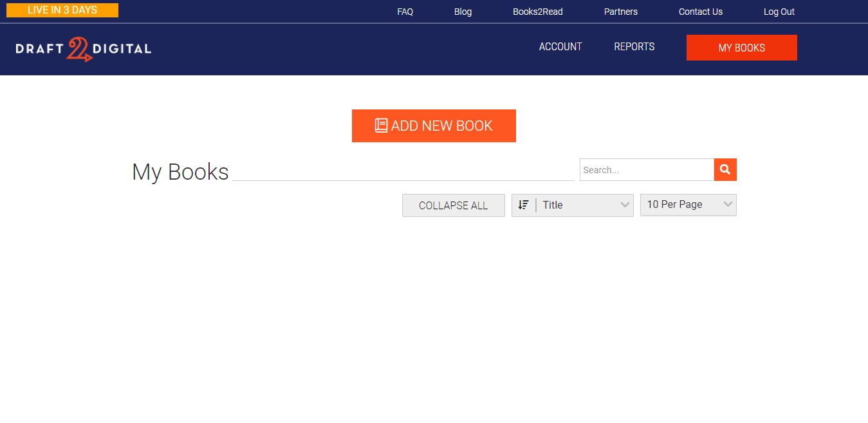The image size is (868, 423).
Task: Log Out of the account
Action: point(779,11)
